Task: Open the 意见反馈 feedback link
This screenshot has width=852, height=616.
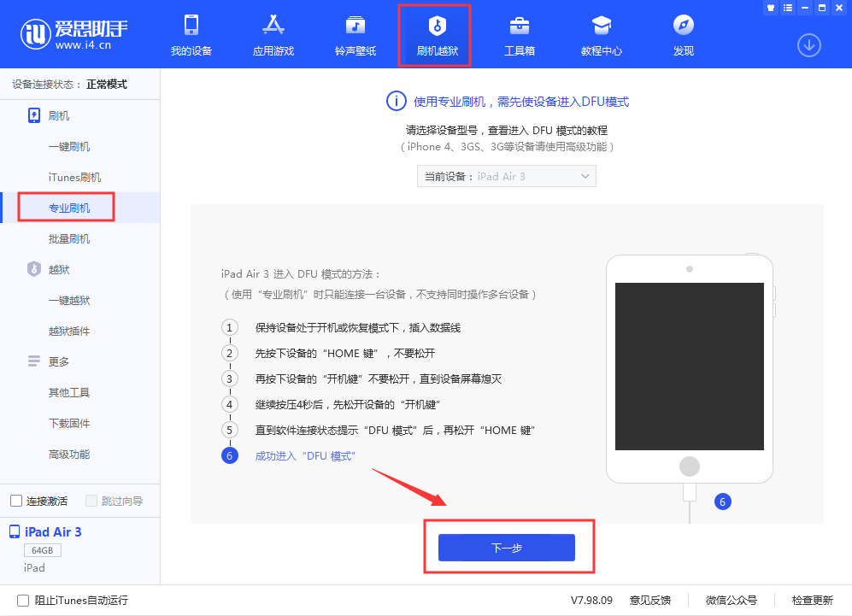Action: click(x=651, y=600)
